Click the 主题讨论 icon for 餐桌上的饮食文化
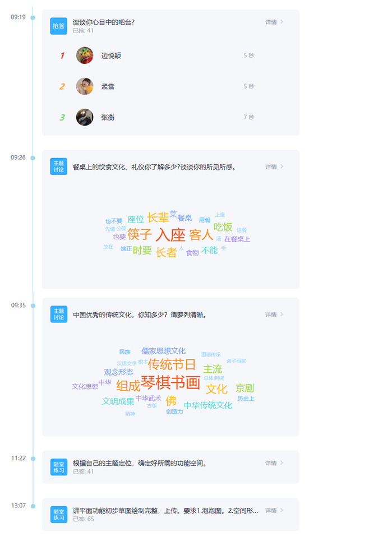 [x=58, y=166]
